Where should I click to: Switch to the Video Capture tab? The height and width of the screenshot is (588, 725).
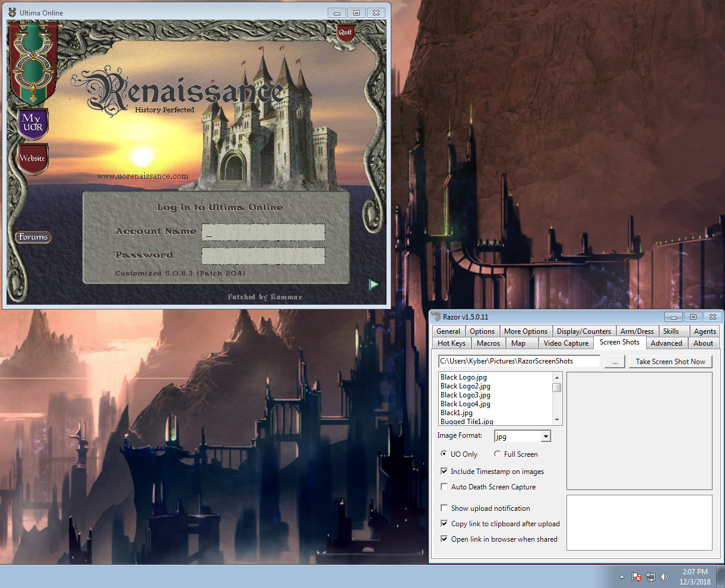click(566, 343)
